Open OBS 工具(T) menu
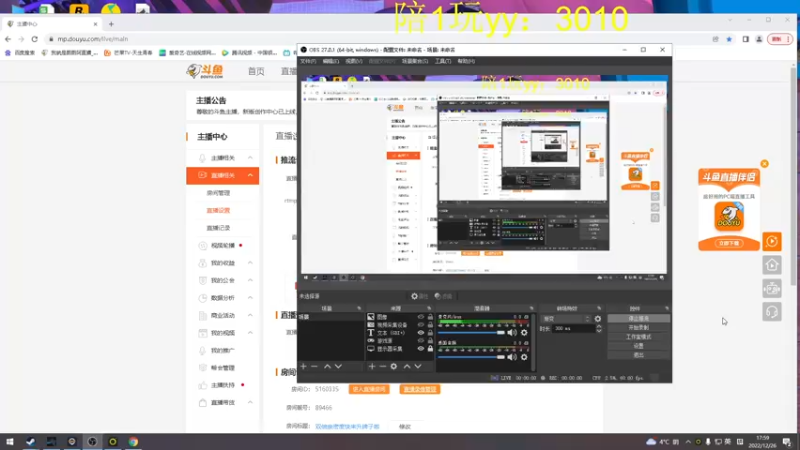Screen dimensions: 800x450 [x=443, y=61]
